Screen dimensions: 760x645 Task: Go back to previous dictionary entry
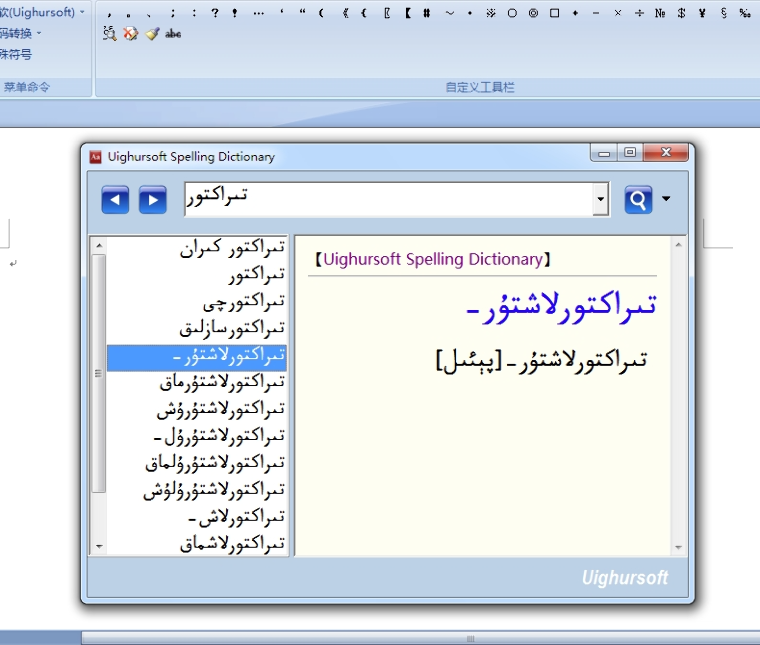click(115, 200)
